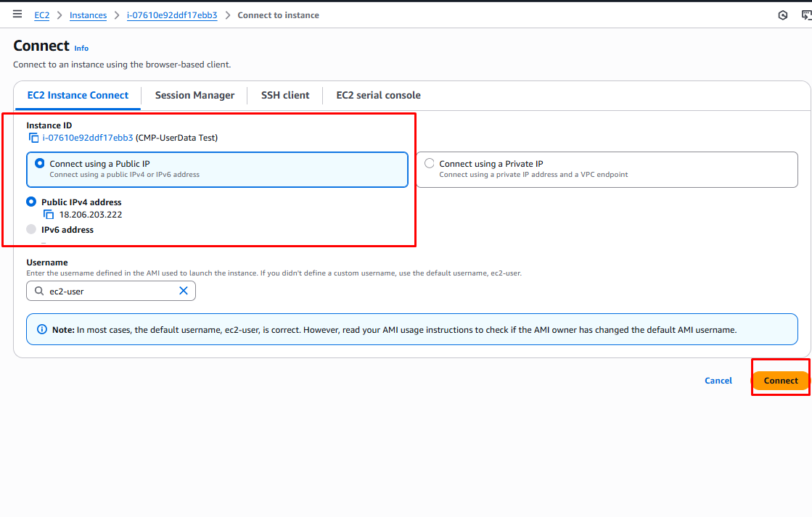Clear the username field with X icon
Viewport: 812px width, 517px height.
coord(184,291)
